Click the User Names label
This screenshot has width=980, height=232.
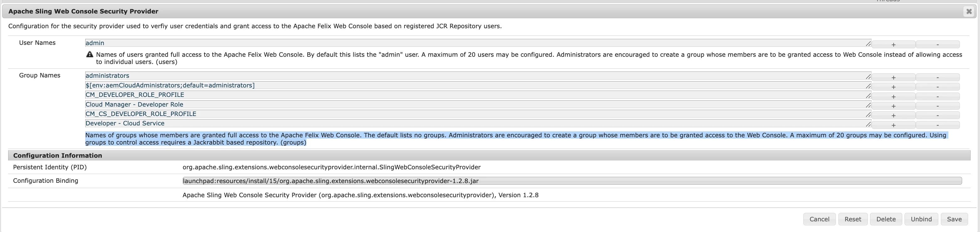pyautogui.click(x=37, y=43)
